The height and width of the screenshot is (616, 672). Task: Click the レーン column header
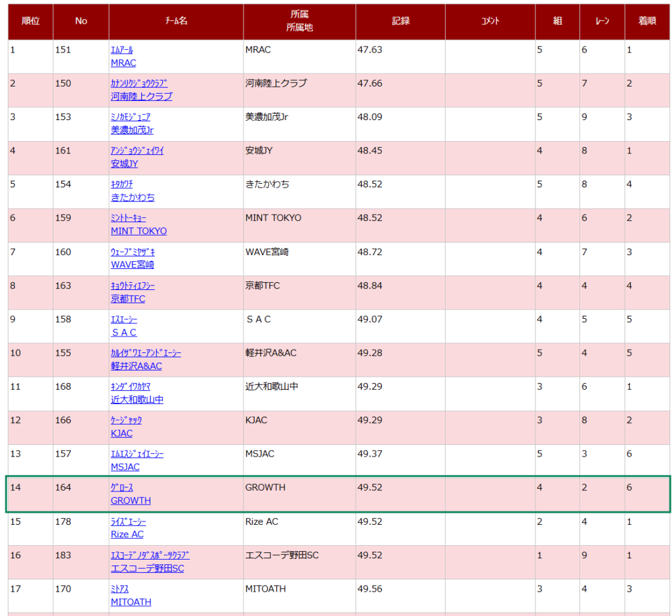tap(602, 22)
